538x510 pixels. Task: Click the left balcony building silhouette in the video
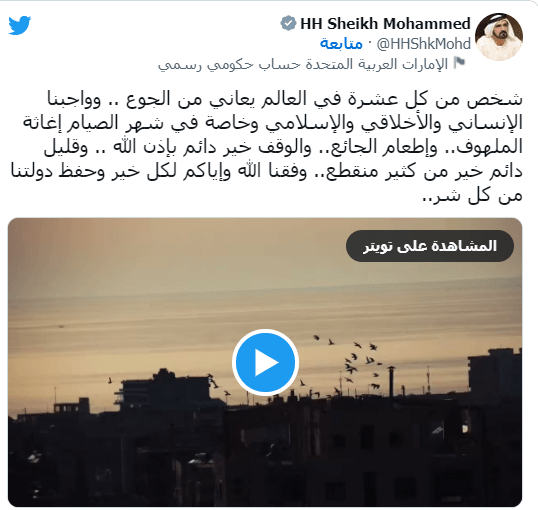tap(165, 386)
